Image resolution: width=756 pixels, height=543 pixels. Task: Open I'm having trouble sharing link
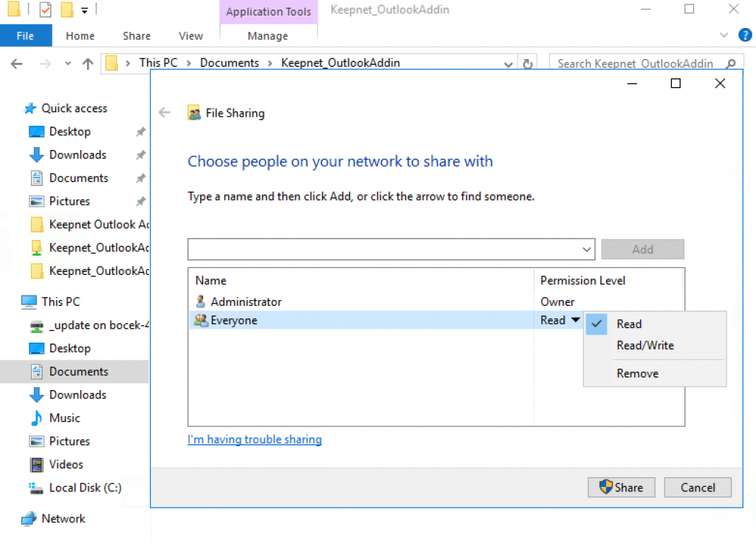(x=255, y=440)
